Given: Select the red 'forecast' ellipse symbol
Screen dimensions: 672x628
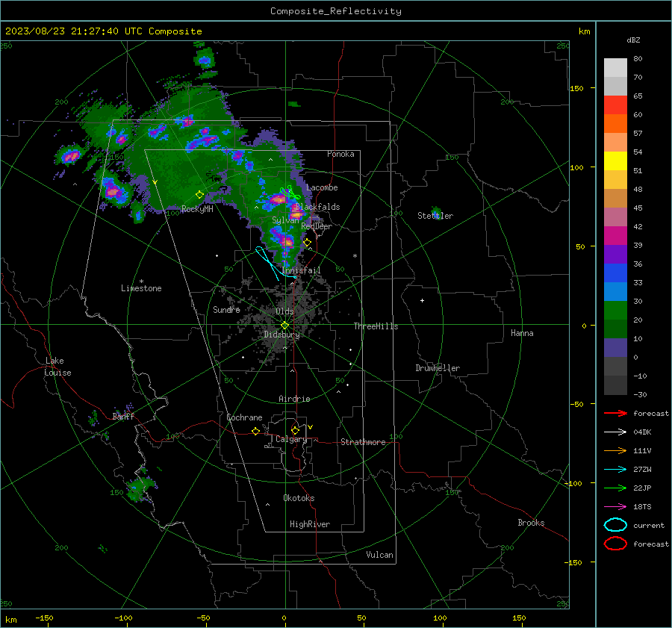Looking at the screenshot, I should [615, 544].
